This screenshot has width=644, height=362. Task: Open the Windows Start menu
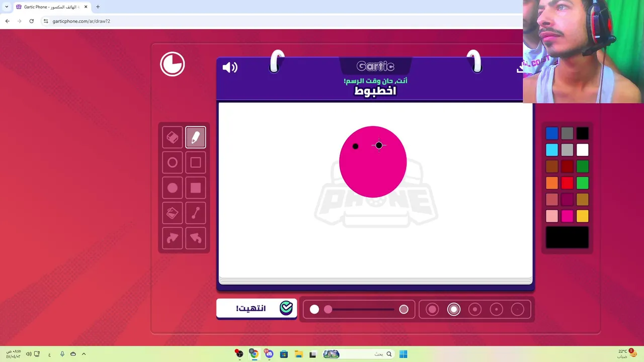pos(404,354)
